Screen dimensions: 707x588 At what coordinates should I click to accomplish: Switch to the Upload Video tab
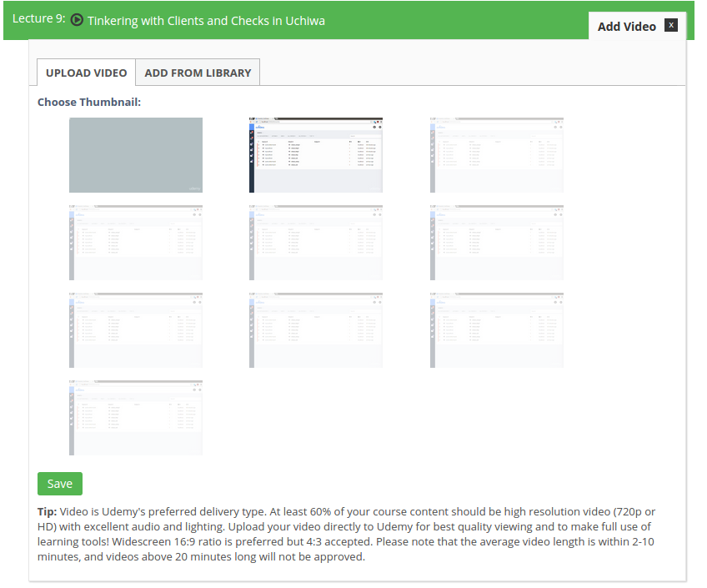coord(86,73)
